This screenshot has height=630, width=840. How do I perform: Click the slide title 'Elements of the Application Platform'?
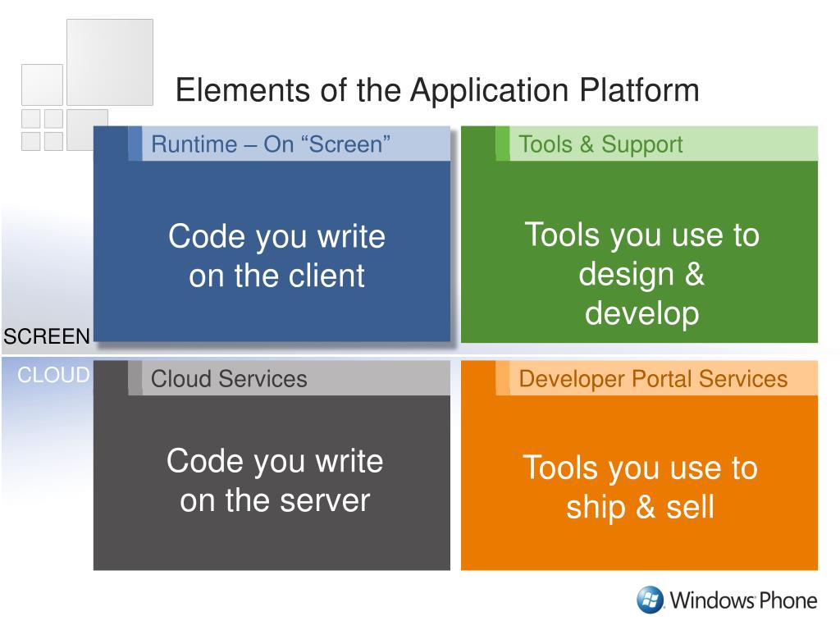(x=437, y=90)
